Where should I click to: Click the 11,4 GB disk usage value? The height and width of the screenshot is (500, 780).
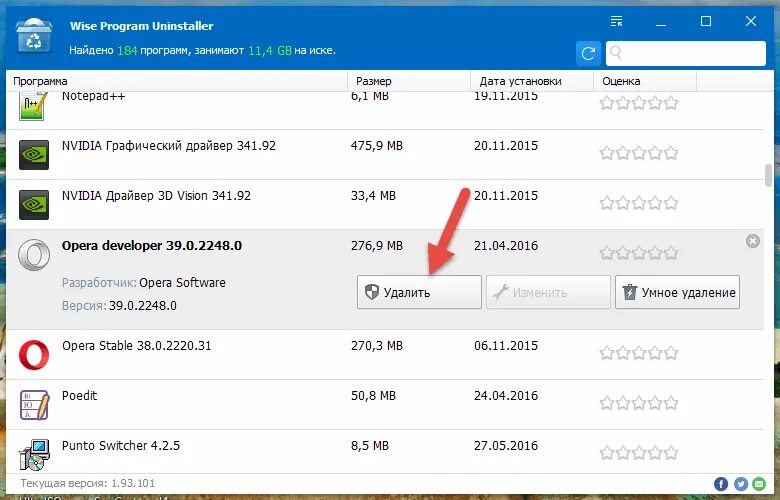(x=270, y=51)
